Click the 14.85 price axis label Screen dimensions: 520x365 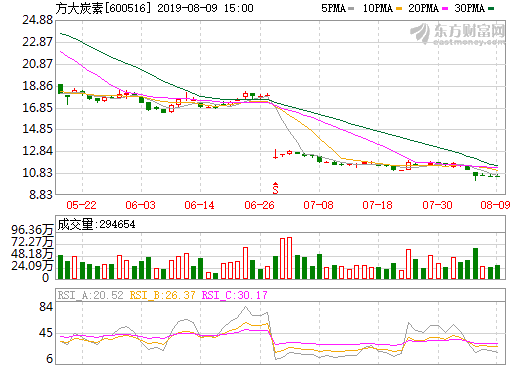(37, 129)
